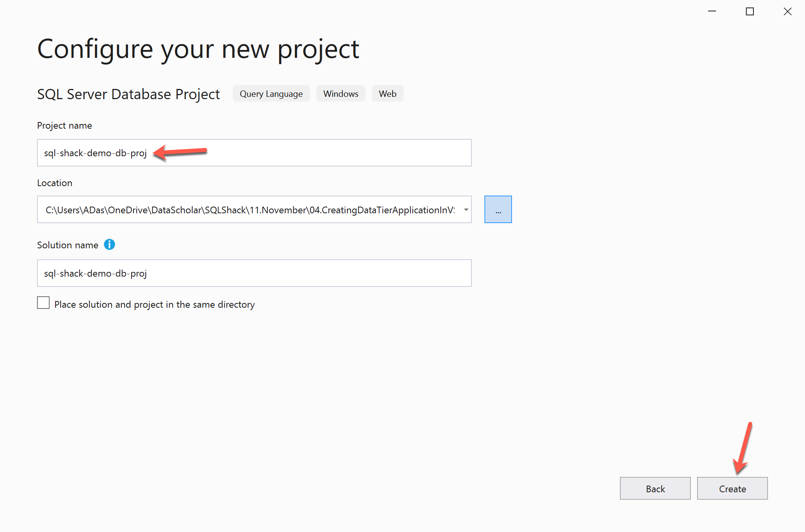Click the Project name label
Image resolution: width=805 pixels, height=532 pixels.
[x=65, y=126]
